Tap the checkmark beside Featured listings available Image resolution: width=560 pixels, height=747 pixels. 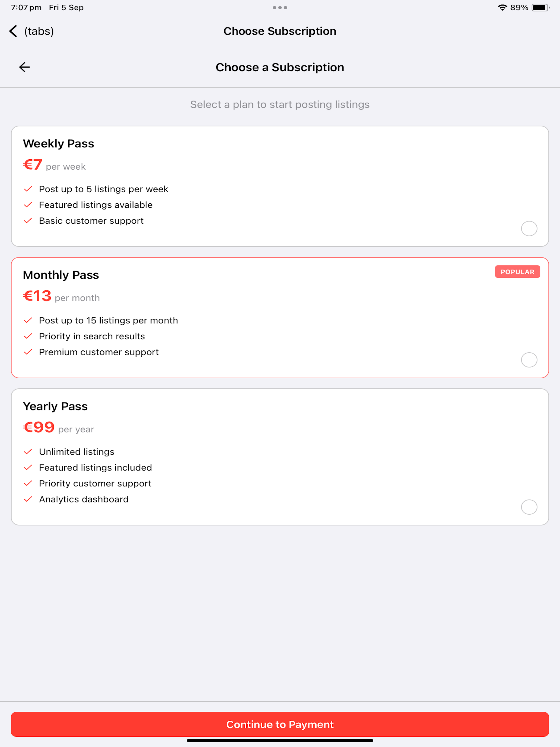(x=28, y=205)
